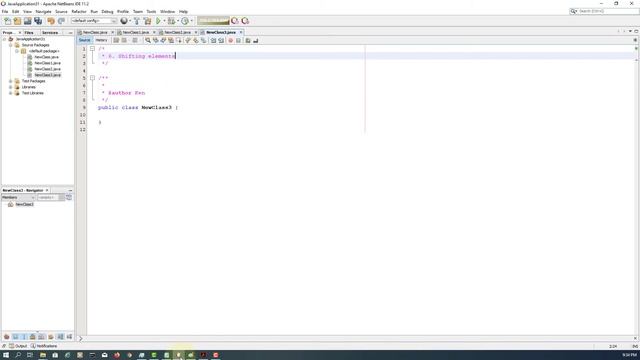Image resolution: width=640 pixels, height=360 pixels.
Task: Open the Navigator Members dropdown
Action: (18, 198)
